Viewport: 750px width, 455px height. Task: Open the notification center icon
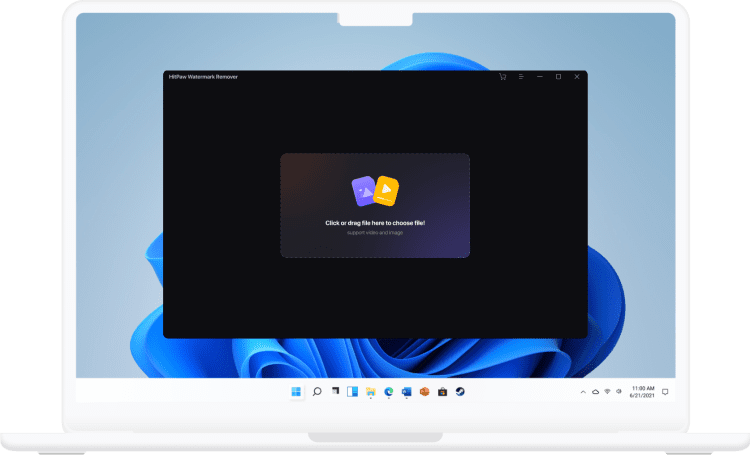point(665,392)
